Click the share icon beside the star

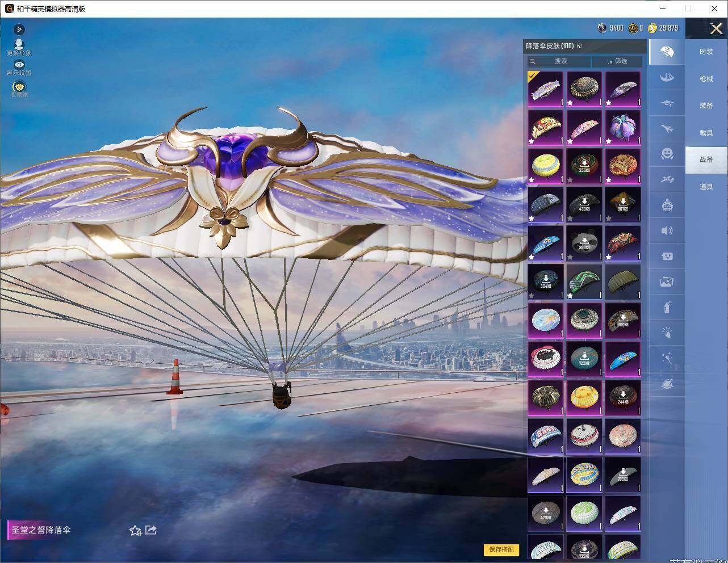click(x=151, y=530)
